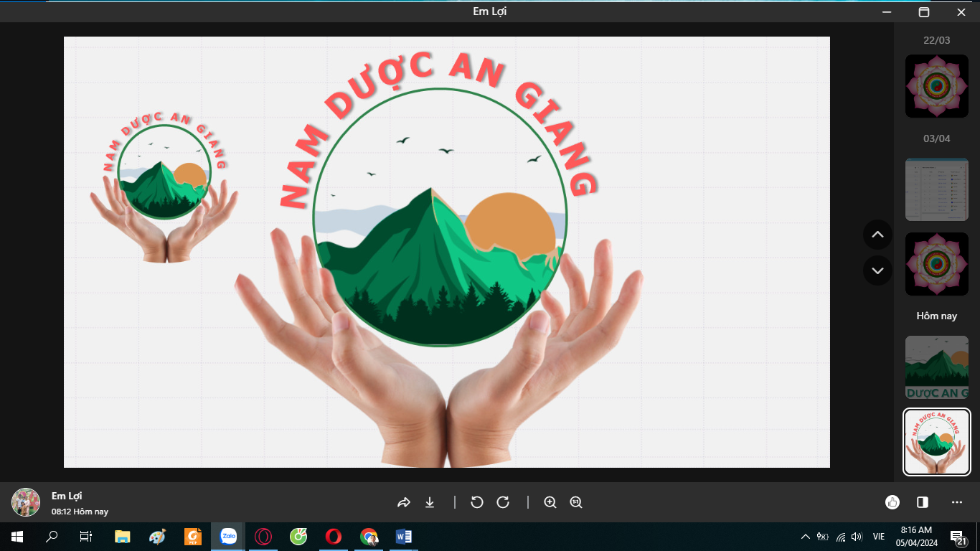Open the green mountain thumbnail under Hôm nay
This screenshot has width=980, height=551.
coord(936,367)
